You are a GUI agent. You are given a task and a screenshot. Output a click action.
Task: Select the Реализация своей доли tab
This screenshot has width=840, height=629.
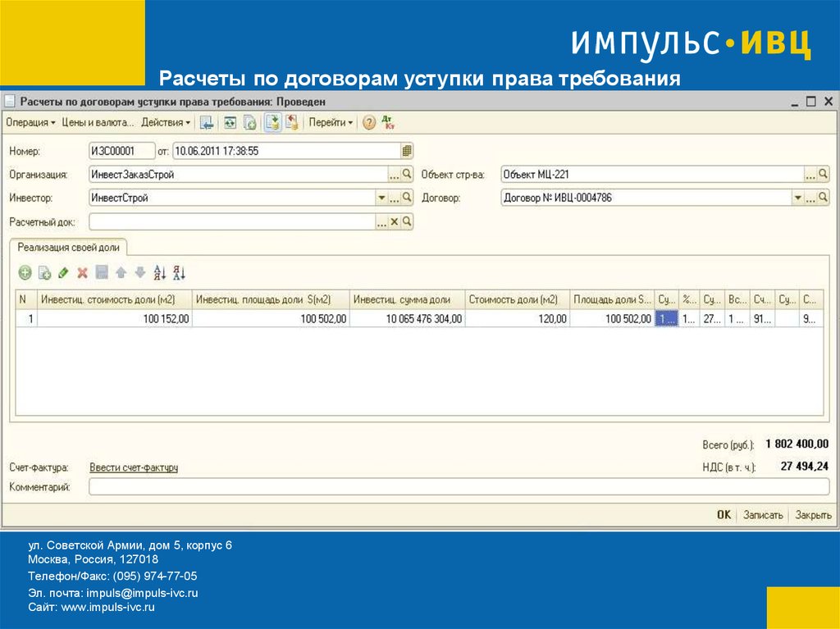(68, 247)
